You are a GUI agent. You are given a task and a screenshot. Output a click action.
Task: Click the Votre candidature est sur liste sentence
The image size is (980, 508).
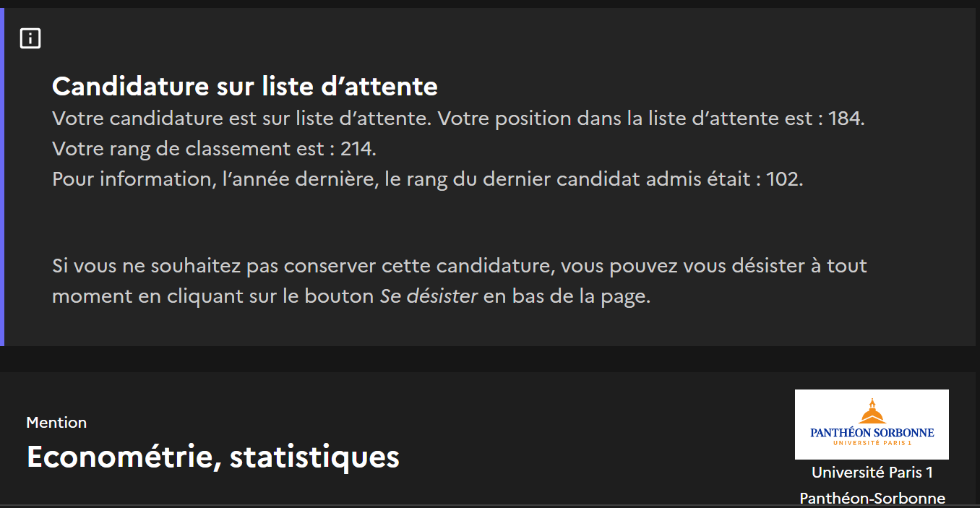click(x=241, y=118)
